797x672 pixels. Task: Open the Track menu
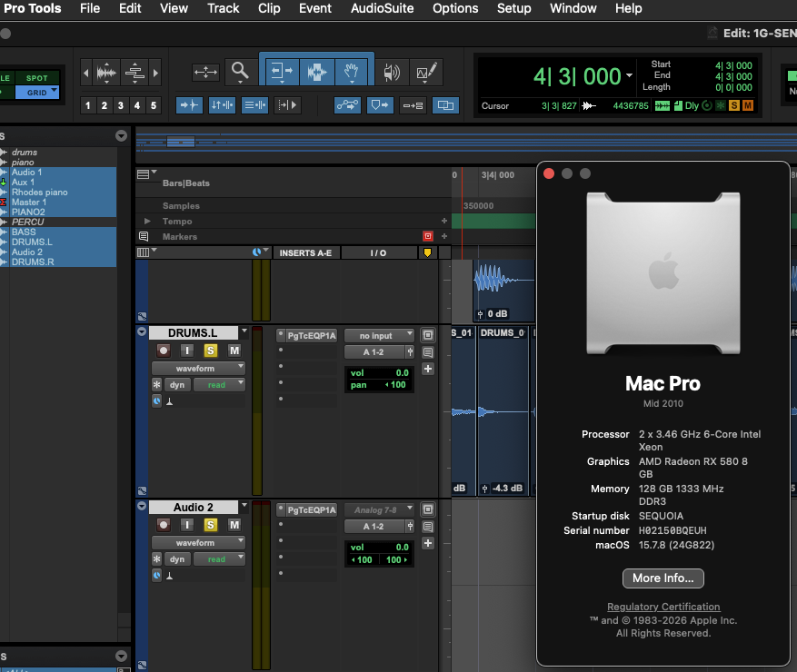pyautogui.click(x=224, y=9)
